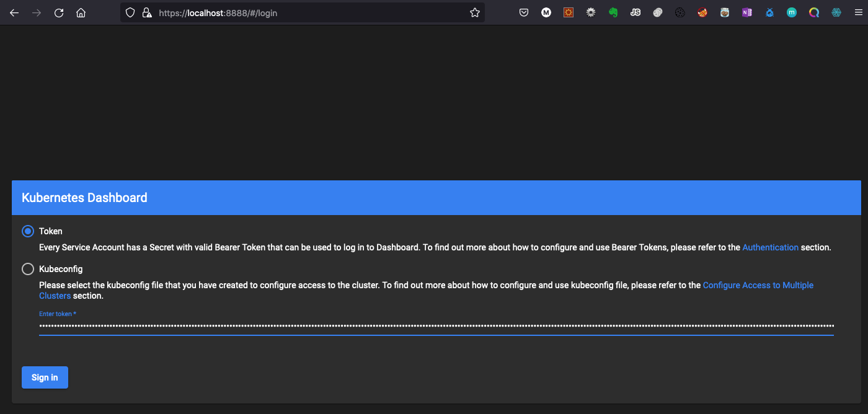Screen dimensions: 868x414
Task: Open the Evernote Web Clipper extension
Action: coord(613,12)
